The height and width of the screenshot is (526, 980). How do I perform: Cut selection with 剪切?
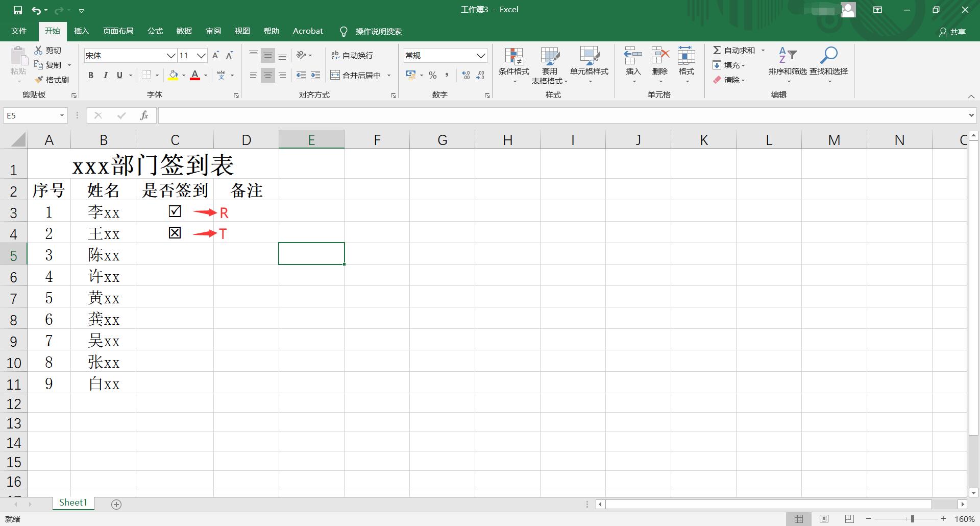click(48, 50)
